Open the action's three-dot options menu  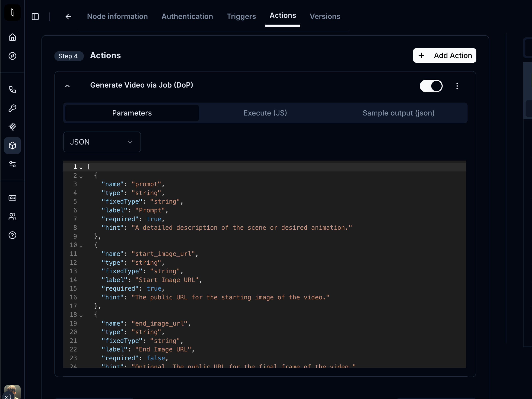pyautogui.click(x=457, y=86)
